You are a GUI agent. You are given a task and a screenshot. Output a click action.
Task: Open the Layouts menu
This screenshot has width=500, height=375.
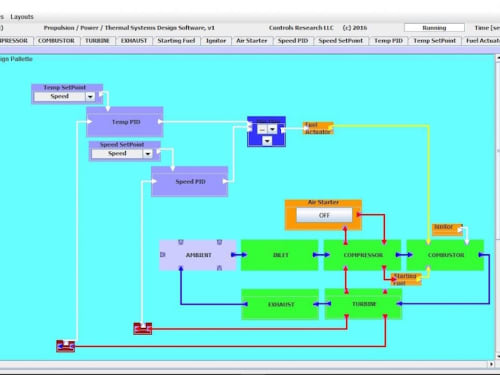coord(22,17)
